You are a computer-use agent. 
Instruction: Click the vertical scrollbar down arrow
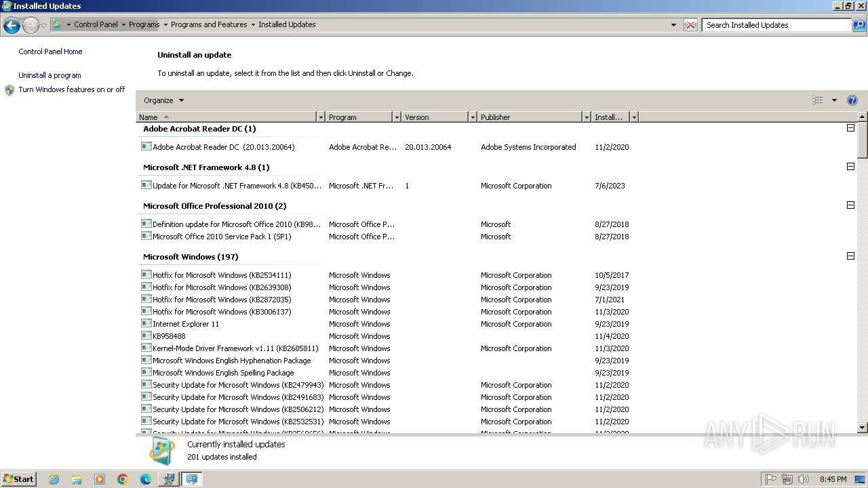pyautogui.click(x=863, y=428)
